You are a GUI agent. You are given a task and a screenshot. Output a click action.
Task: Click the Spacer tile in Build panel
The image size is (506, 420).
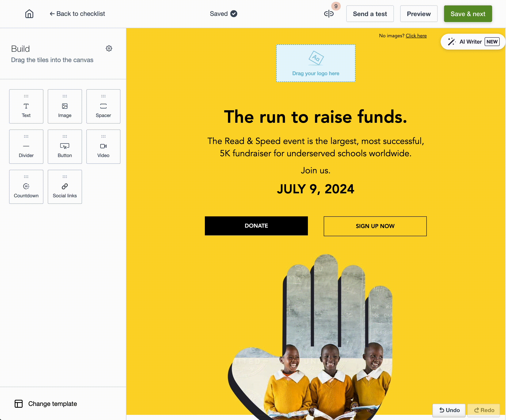103,106
